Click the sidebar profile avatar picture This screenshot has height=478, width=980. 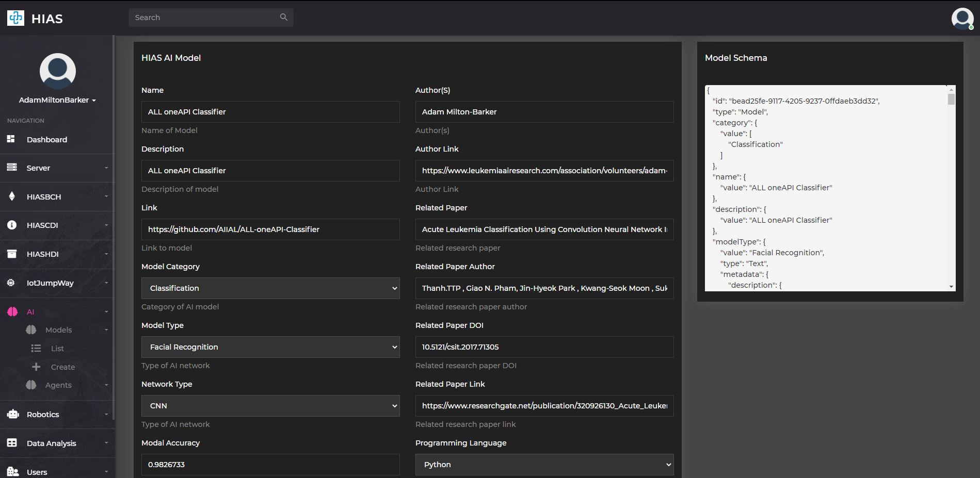tap(58, 71)
